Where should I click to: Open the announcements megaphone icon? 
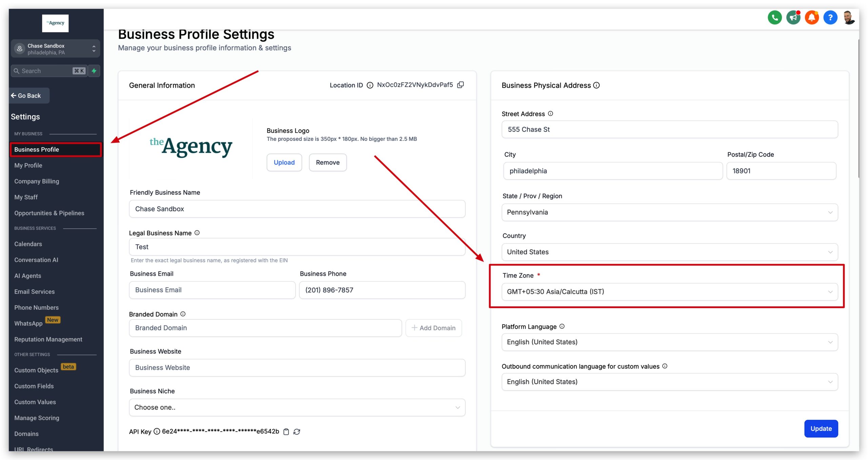coord(793,17)
